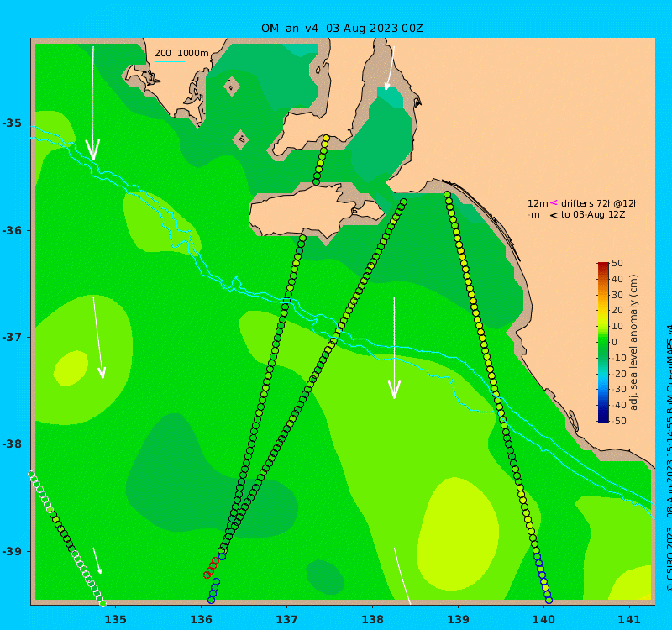
Task: Click the black arrow legend symbol beside '12m'
Action: point(554,215)
